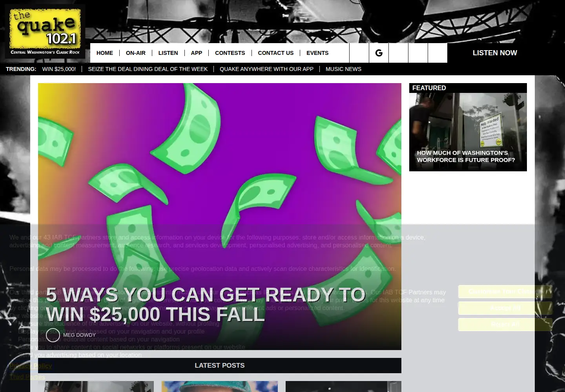Select Listen in the navigation bar
Screen dimensions: 565x392
(x=168, y=53)
